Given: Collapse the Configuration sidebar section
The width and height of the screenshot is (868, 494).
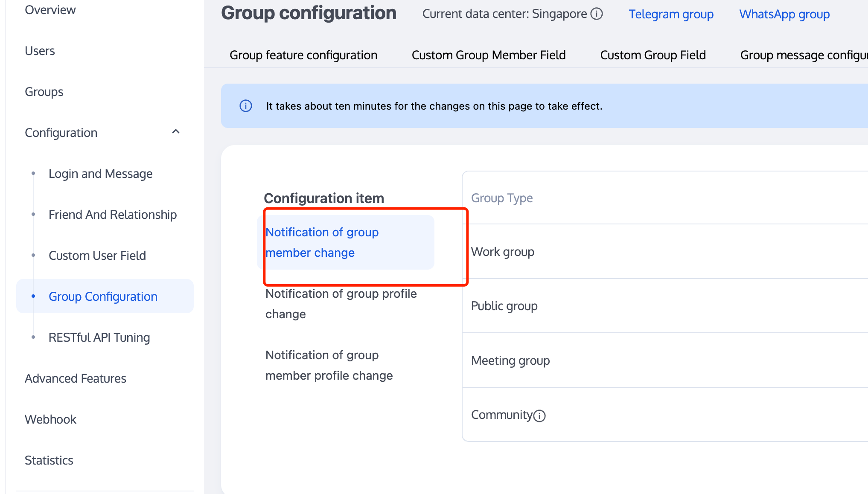Looking at the screenshot, I should (x=176, y=132).
